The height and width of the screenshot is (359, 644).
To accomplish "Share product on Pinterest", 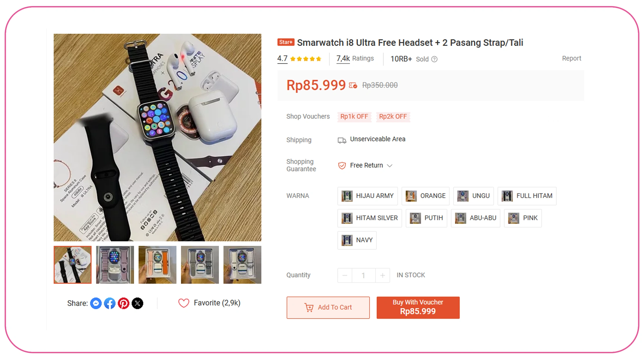I will point(124,303).
